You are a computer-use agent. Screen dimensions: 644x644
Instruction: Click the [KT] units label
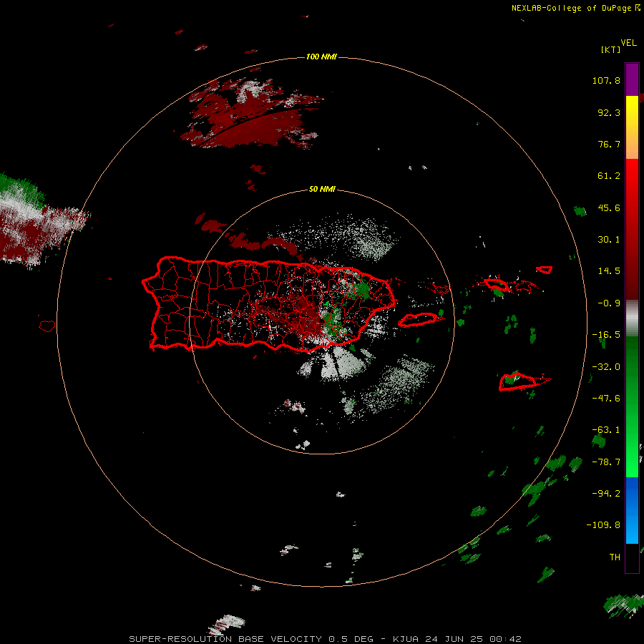pos(611,49)
